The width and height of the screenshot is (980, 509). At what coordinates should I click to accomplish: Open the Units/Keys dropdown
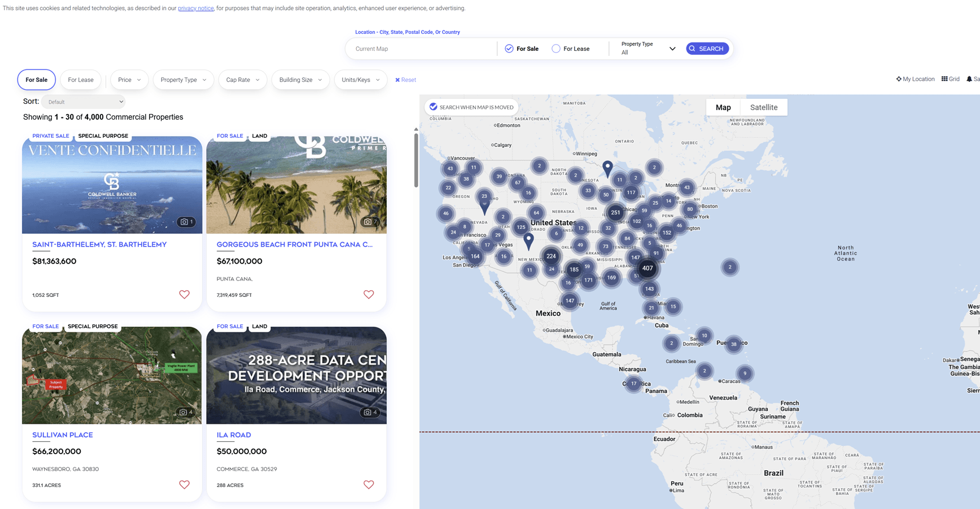pos(360,80)
